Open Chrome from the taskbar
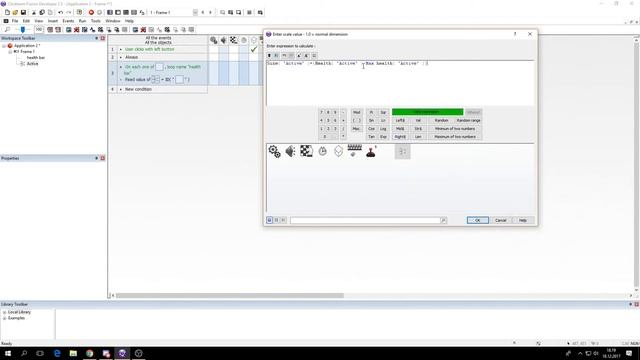640x360 pixels. (89, 353)
